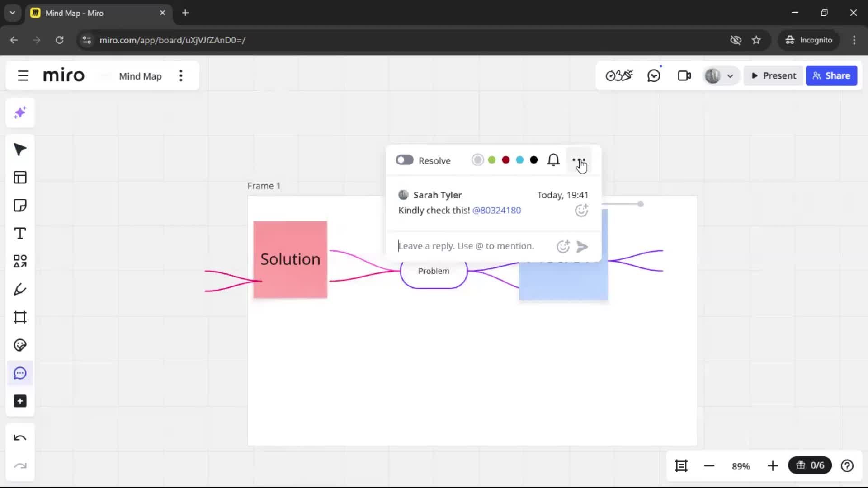Choose the black comment color
Viewport: 868px width, 488px height.
pyautogui.click(x=534, y=160)
